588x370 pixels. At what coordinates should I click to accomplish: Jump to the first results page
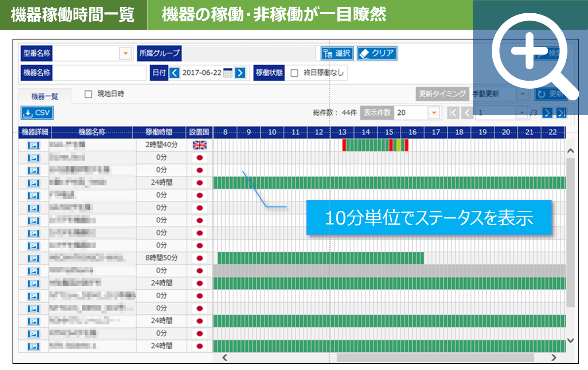pos(453,113)
